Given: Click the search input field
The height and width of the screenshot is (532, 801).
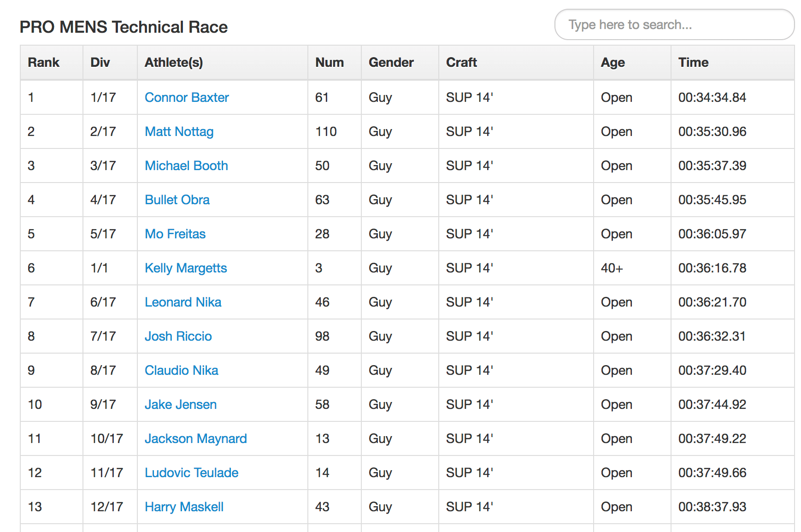Looking at the screenshot, I should coord(674,25).
